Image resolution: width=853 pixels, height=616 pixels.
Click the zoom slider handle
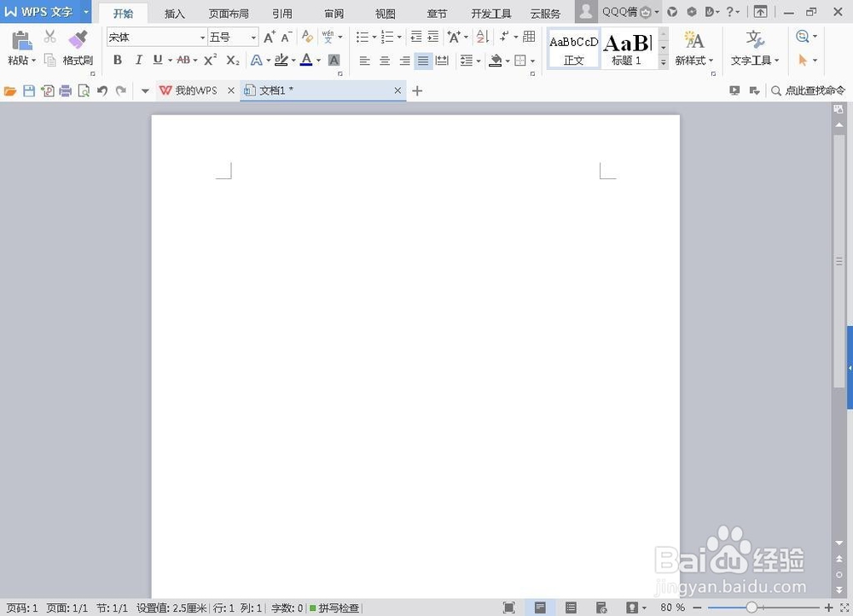[x=751, y=607]
